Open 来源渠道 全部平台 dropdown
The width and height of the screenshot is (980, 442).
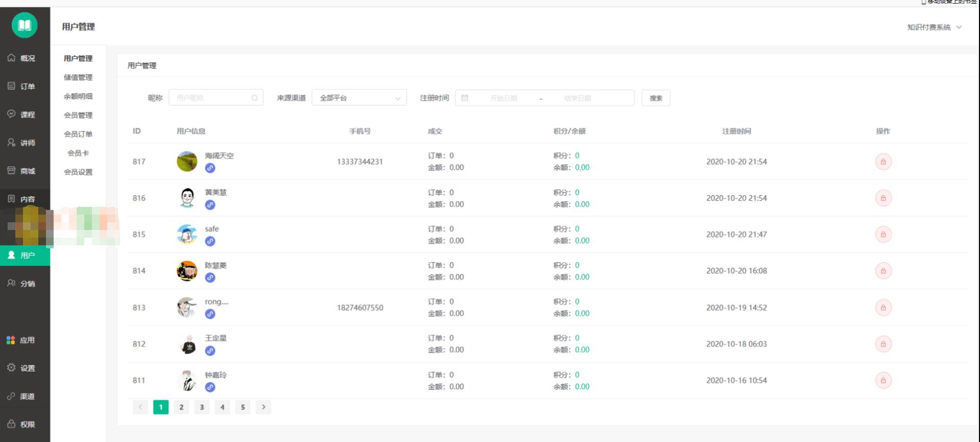tap(359, 98)
